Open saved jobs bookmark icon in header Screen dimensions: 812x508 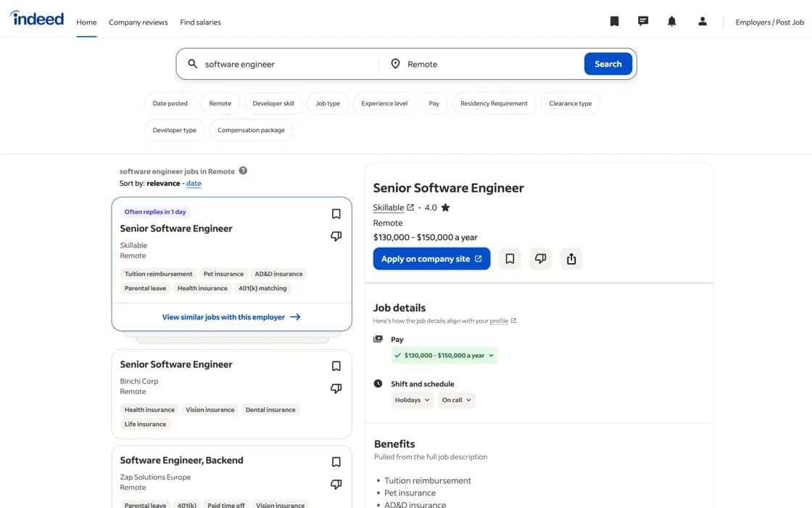pos(614,21)
